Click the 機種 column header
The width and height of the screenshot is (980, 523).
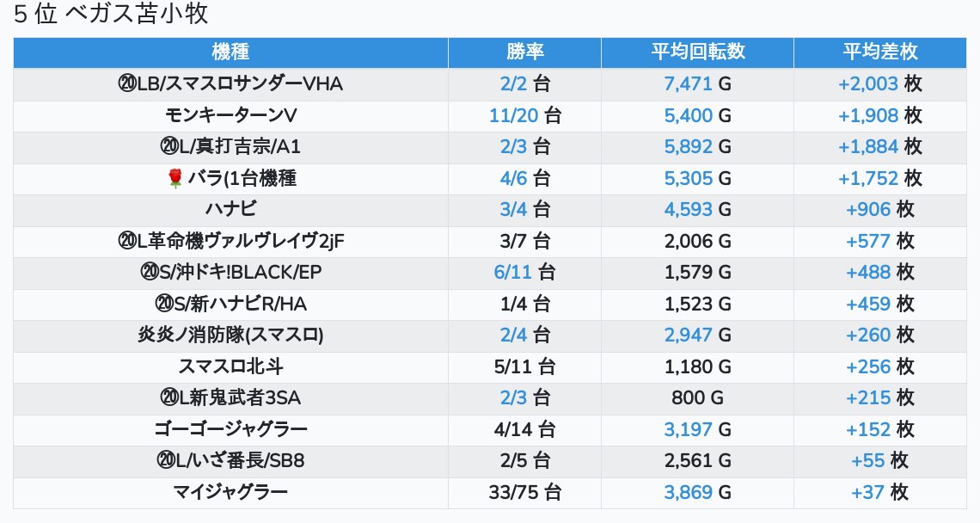point(230,52)
